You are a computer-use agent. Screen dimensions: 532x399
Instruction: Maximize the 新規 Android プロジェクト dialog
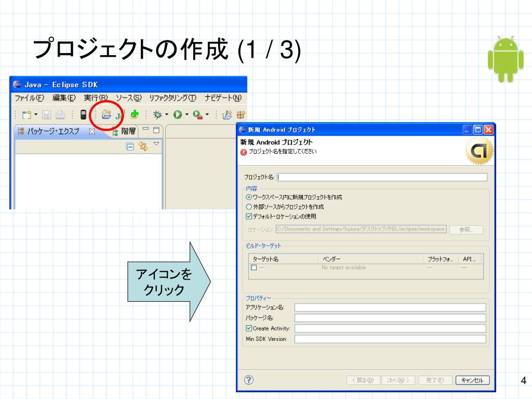(x=478, y=129)
